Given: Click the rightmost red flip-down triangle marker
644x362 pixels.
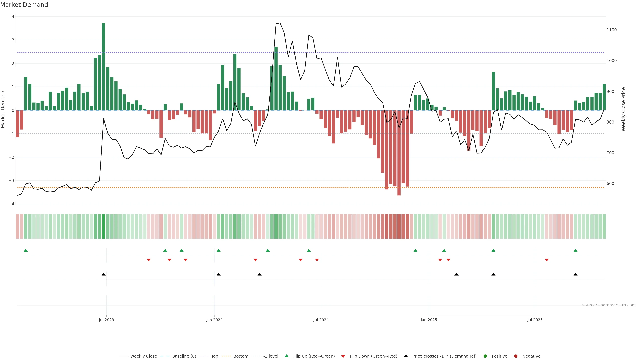Looking at the screenshot, I should 547,260.
